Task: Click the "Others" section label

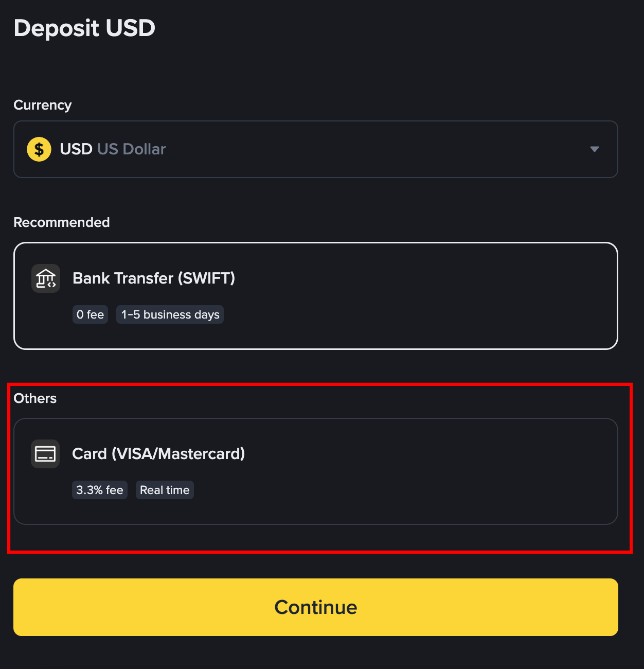Action: (x=35, y=398)
